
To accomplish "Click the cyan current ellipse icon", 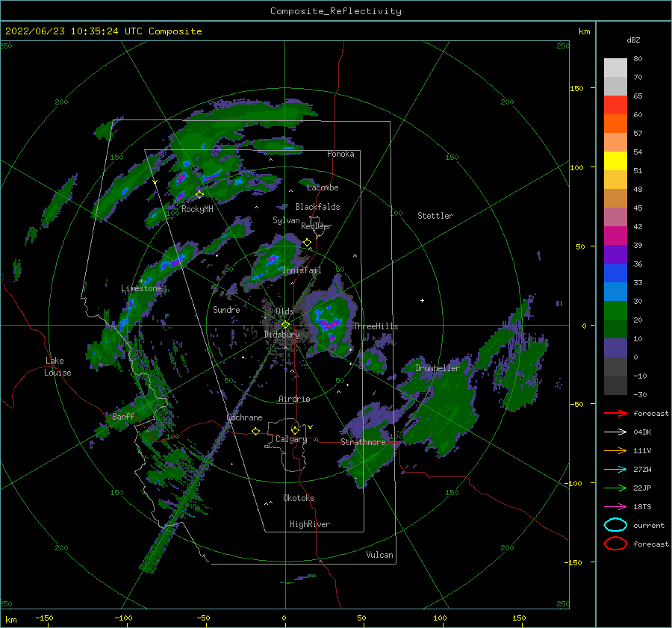I will click(x=615, y=525).
